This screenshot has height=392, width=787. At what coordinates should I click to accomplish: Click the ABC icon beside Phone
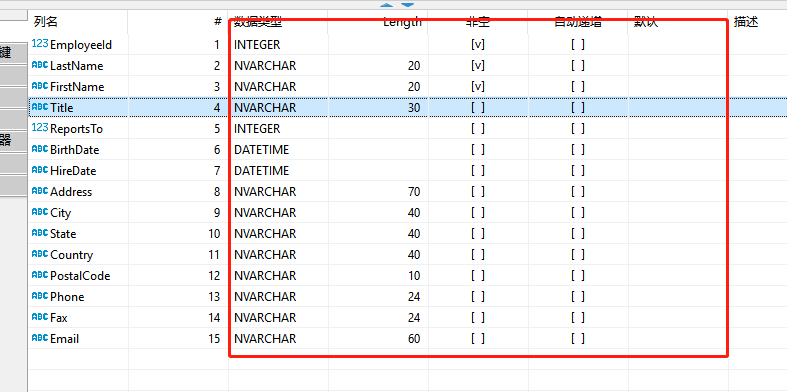click(x=40, y=296)
